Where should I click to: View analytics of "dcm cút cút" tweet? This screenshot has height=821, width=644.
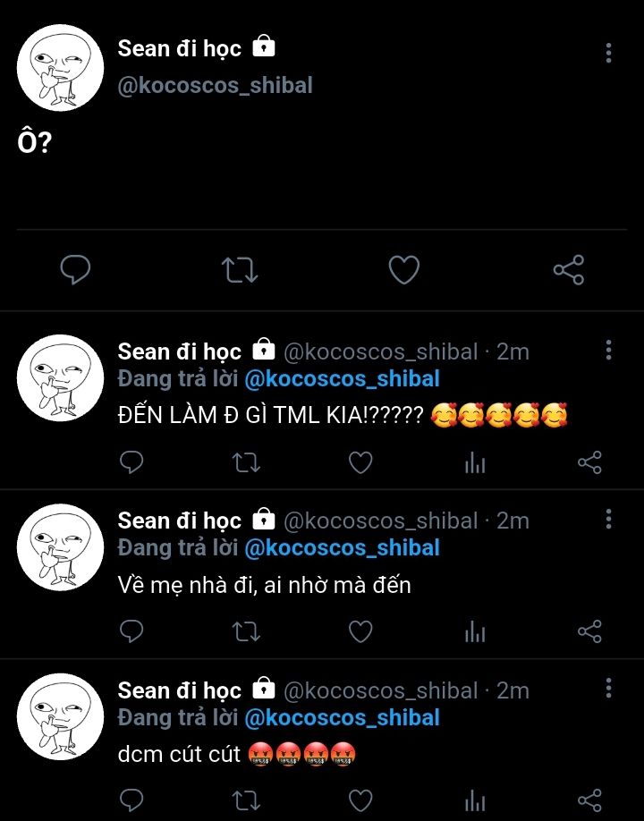(x=475, y=800)
